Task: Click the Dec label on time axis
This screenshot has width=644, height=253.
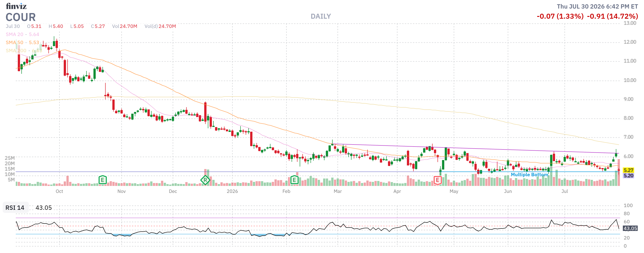Action: pyautogui.click(x=173, y=191)
